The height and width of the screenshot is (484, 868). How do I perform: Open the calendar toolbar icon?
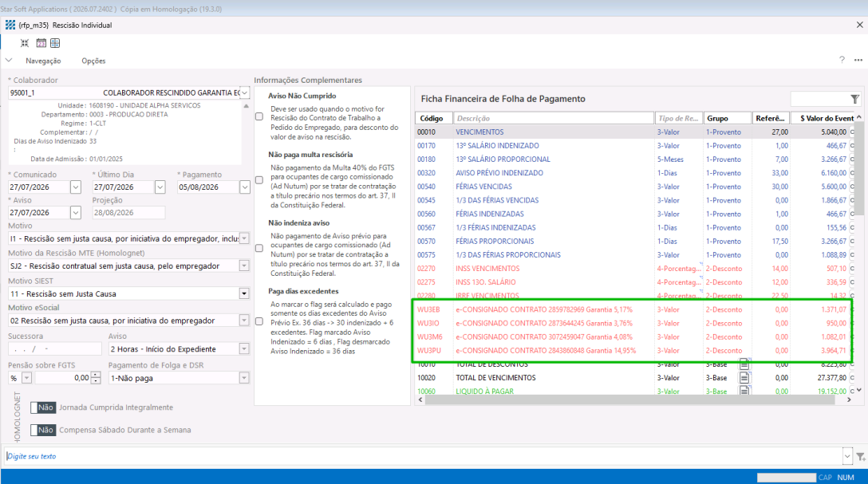click(41, 43)
